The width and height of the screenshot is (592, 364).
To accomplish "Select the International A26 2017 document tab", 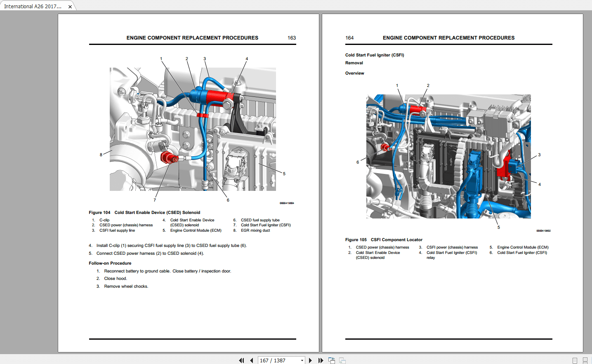I will [33, 6].
